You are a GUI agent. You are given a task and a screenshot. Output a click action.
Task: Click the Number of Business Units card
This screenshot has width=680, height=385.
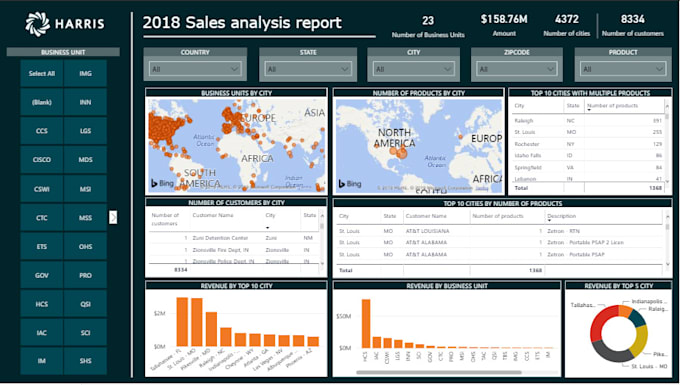point(428,26)
